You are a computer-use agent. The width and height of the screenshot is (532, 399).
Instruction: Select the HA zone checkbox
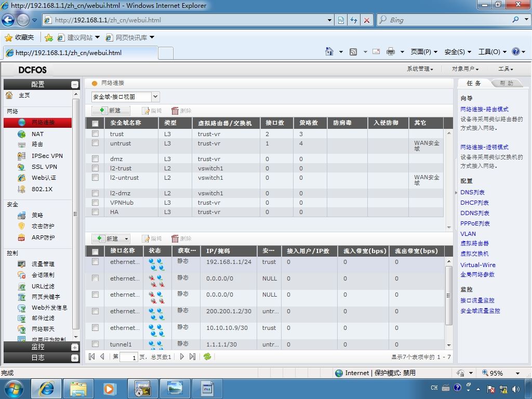96,212
